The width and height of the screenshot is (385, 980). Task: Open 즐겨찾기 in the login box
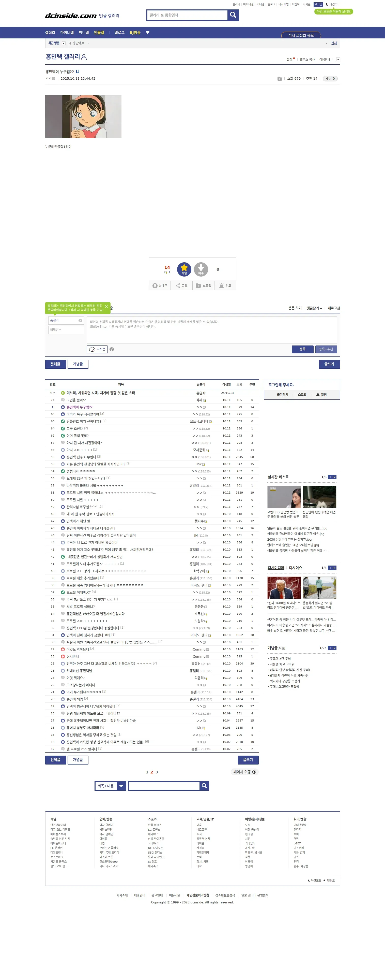tap(282, 395)
